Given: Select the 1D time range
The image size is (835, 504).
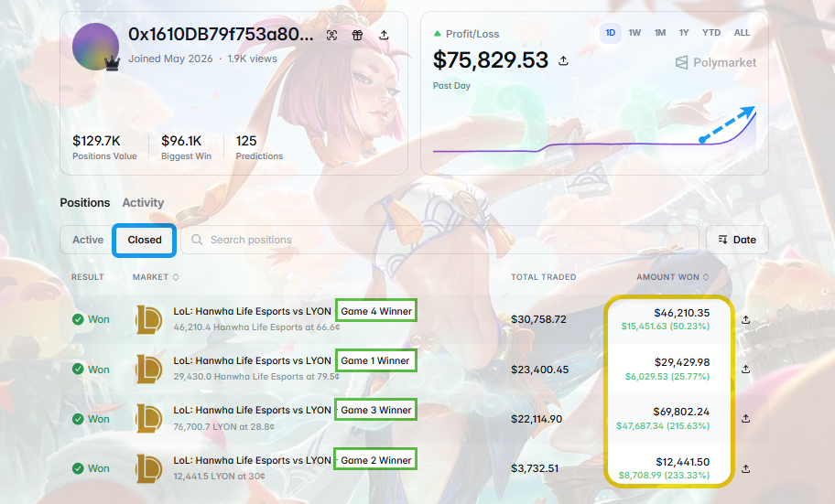Looking at the screenshot, I should click(611, 33).
